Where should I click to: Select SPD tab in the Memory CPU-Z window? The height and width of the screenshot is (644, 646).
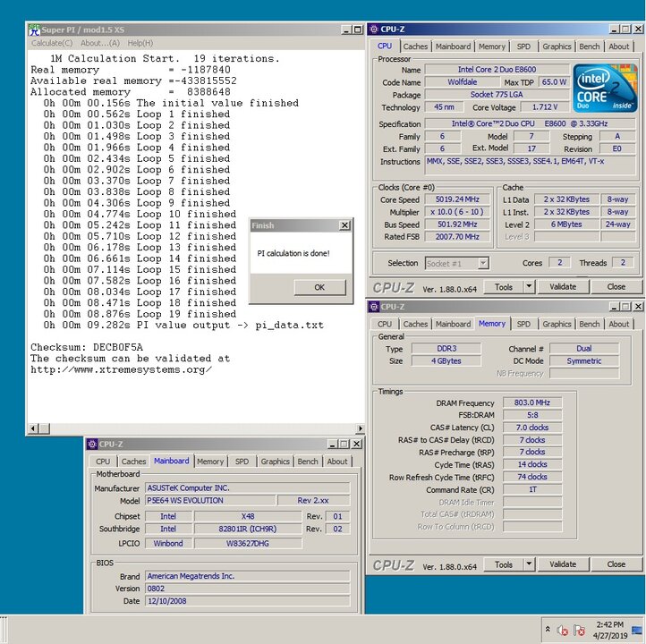523,324
